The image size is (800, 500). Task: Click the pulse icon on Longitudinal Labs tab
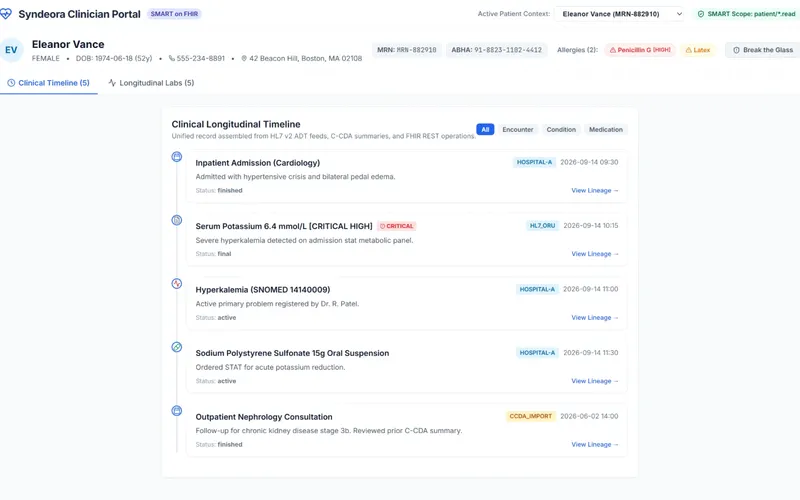pos(112,83)
